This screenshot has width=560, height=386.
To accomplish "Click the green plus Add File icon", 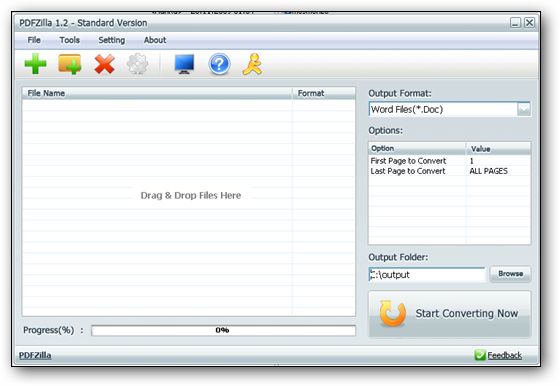I will [35, 64].
